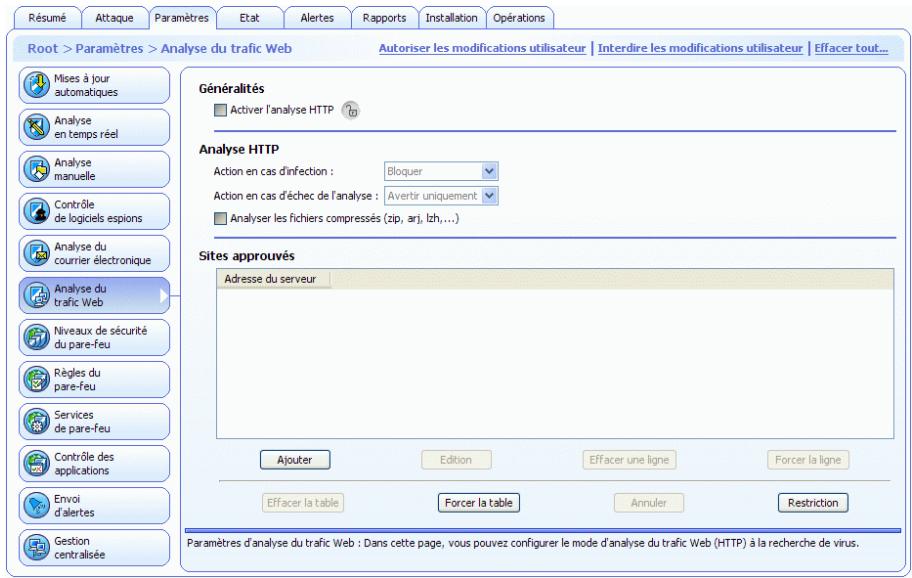
Task: Switch to the Résumé tab
Action: [47, 18]
